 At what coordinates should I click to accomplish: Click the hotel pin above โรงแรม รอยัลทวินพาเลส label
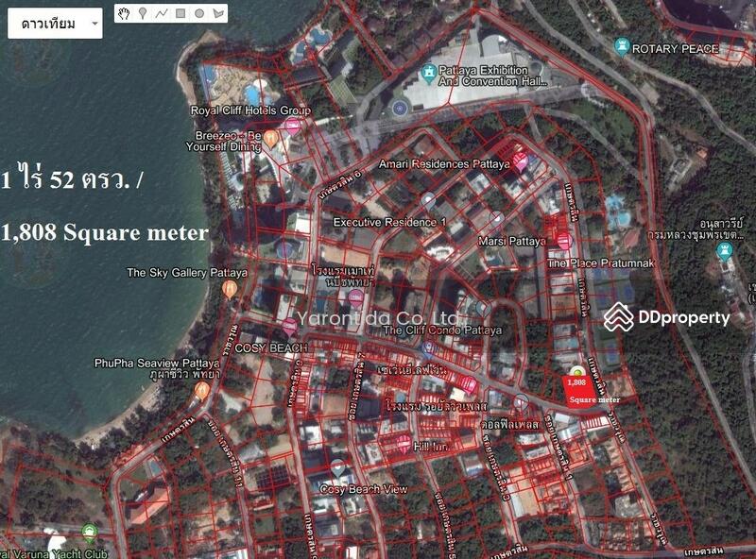469,385
